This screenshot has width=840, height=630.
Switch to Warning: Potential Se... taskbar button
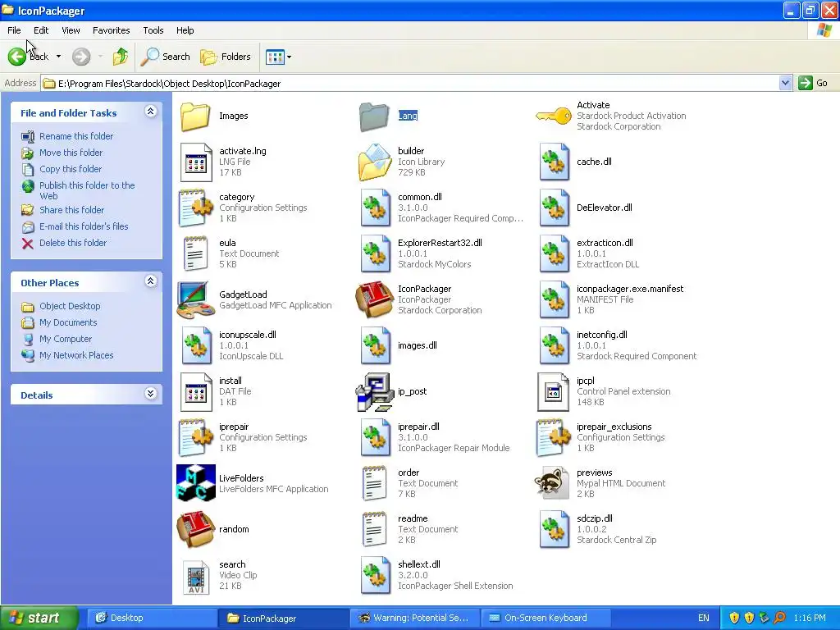[414, 618]
